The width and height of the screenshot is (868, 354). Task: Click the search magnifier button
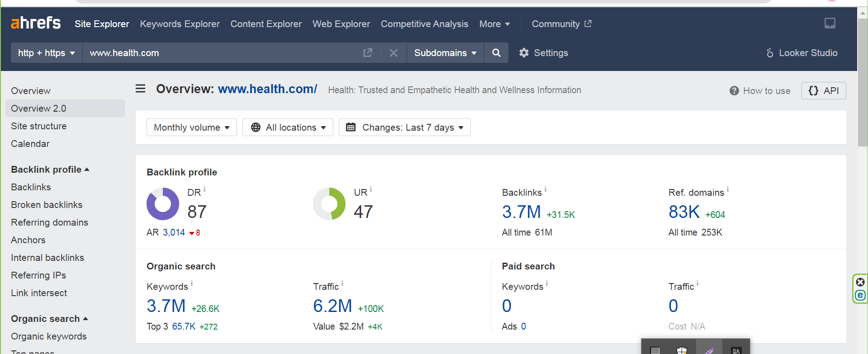[496, 53]
